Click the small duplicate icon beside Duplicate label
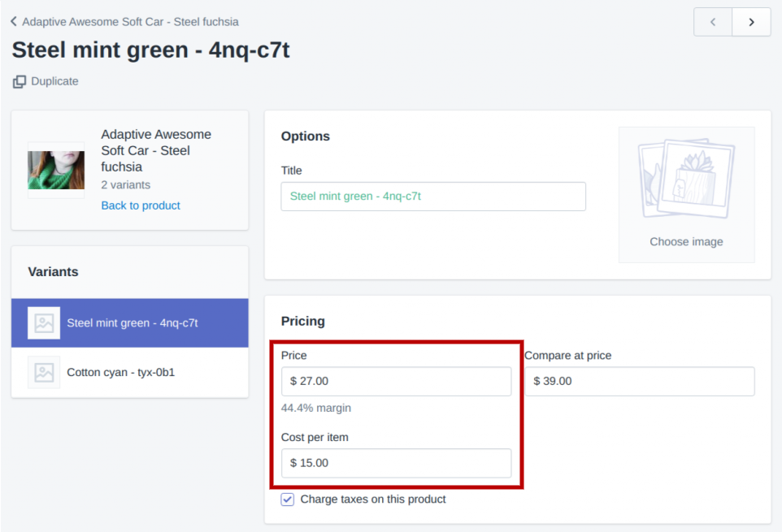The height and width of the screenshot is (532, 782). tap(18, 81)
